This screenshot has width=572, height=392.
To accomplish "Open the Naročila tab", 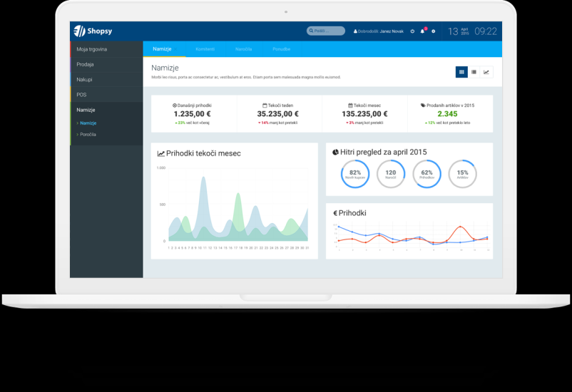I will tap(244, 49).
